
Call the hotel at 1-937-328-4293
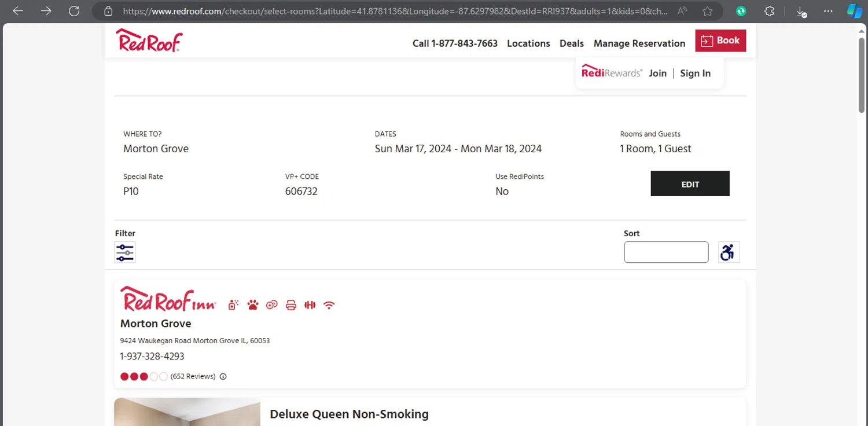152,357
